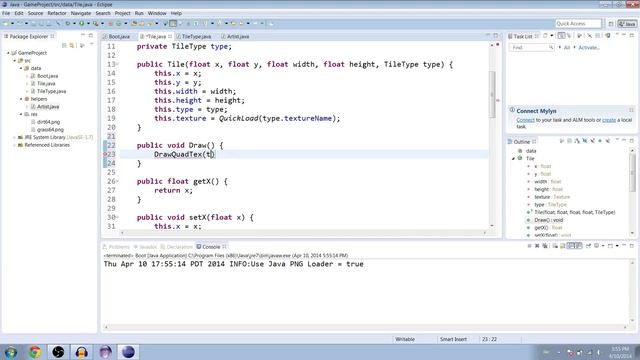Toggle Show Console on Standard Out change
The width and height of the screenshot is (640, 360).
[x=571, y=246]
